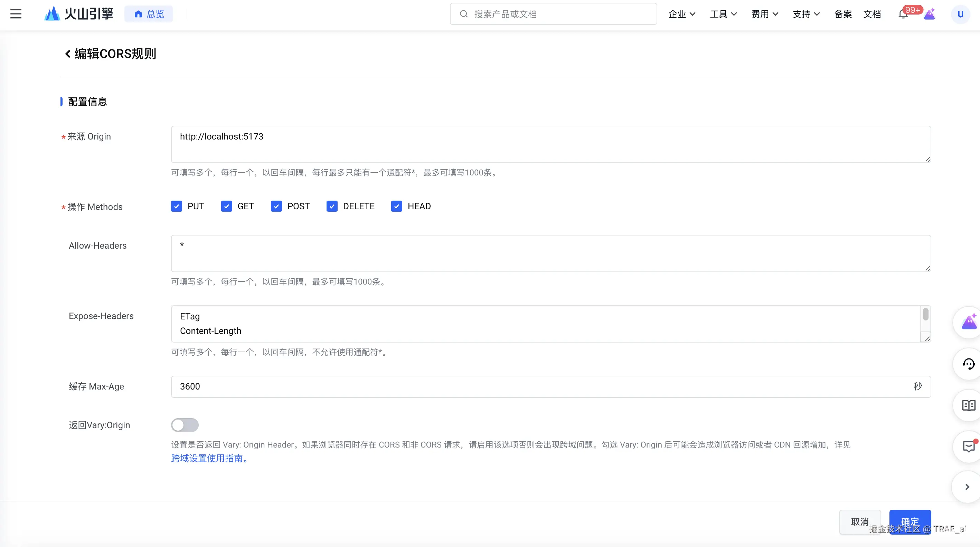Expand the 企业 dropdown menu
980x547 pixels.
(x=681, y=15)
